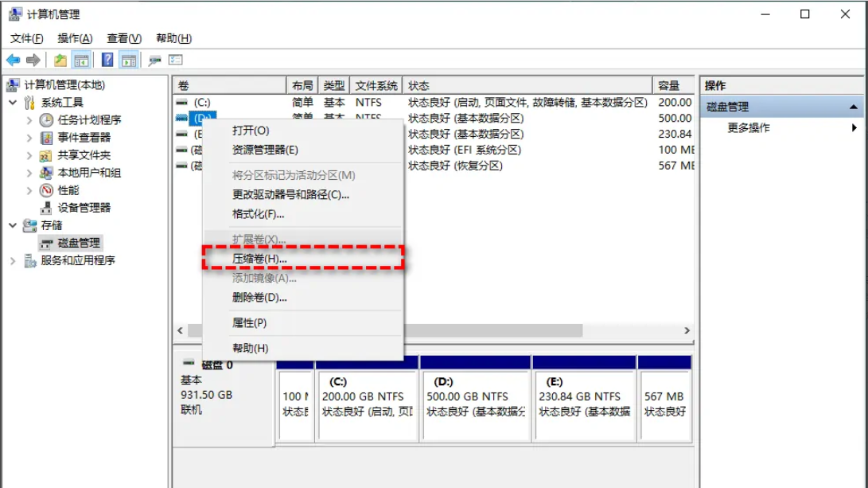Choose 更改驱动器号和路径(C)... menu entry
Viewport: 868px width, 488px height.
[303, 195]
